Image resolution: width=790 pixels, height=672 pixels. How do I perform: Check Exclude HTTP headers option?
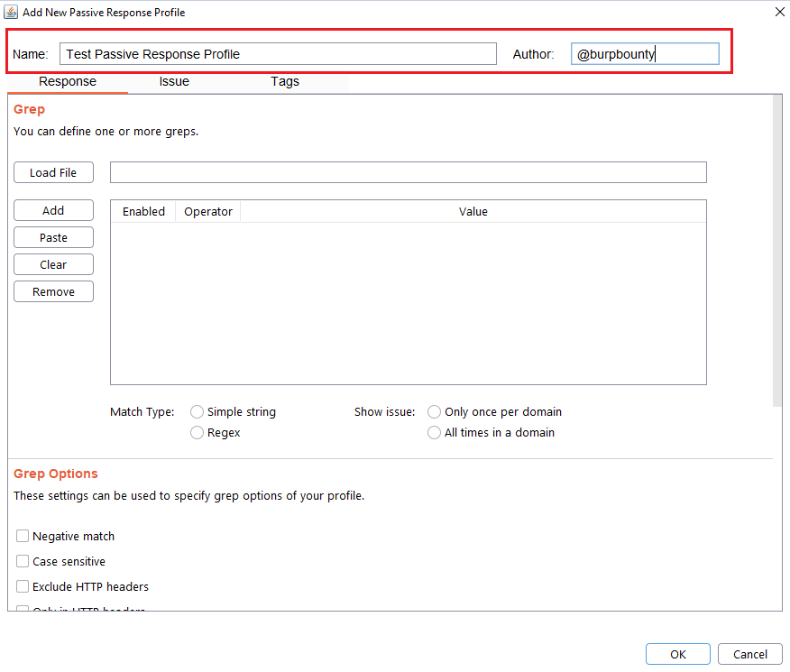pos(23,586)
